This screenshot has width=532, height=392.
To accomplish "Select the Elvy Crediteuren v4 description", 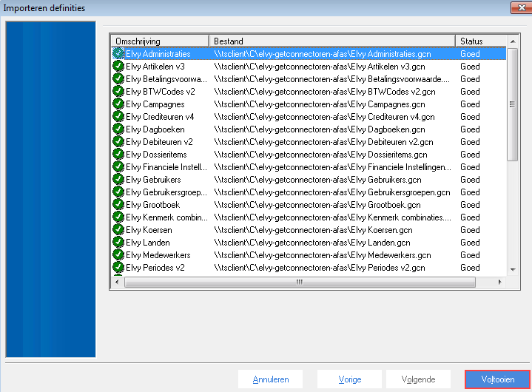I will [x=160, y=117].
